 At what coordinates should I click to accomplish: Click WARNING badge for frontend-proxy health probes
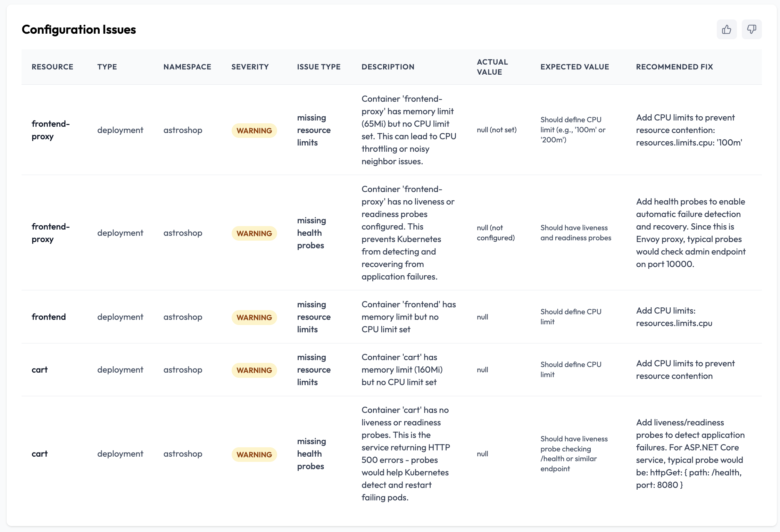(254, 233)
